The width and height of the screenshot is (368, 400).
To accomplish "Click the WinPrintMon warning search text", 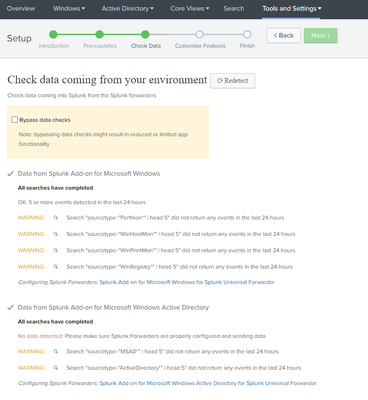I will pos(181,250).
